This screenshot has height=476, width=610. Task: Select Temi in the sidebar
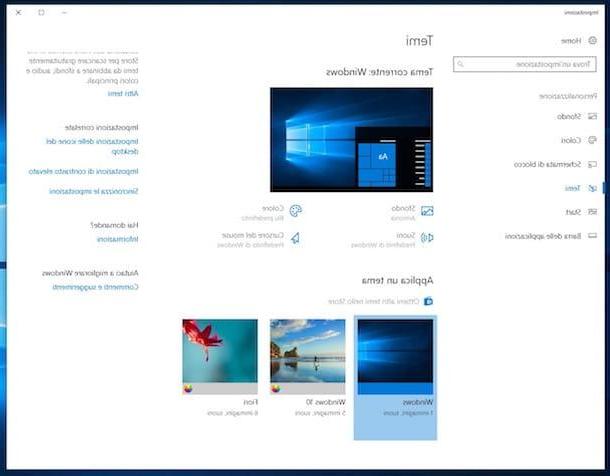pos(580,188)
